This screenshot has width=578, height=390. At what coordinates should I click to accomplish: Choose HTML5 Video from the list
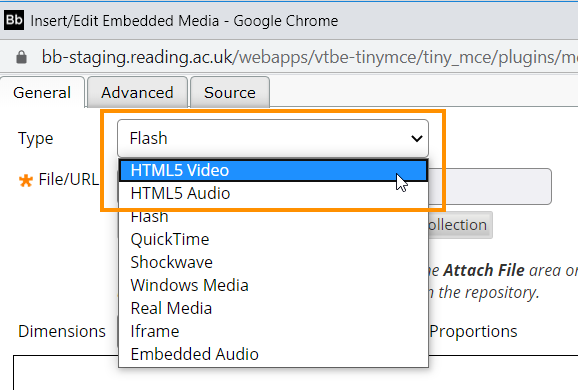[273, 170]
